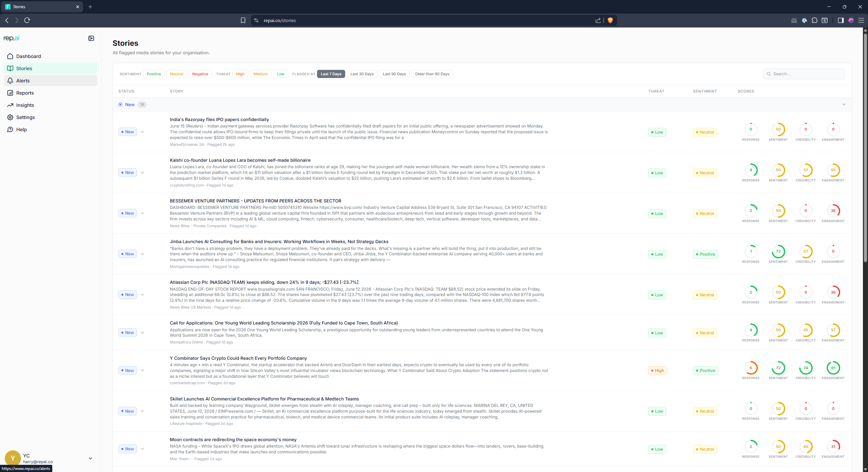The width and height of the screenshot is (868, 472).
Task: Open Help icon in sidebar
Action: point(10,130)
